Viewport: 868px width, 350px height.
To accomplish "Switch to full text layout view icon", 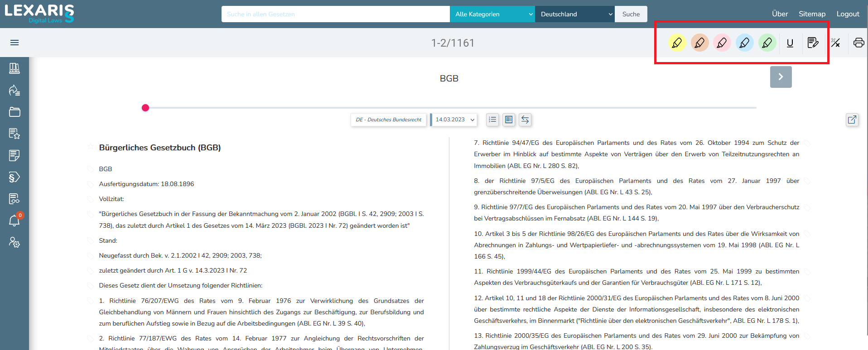I will pyautogui.click(x=509, y=120).
